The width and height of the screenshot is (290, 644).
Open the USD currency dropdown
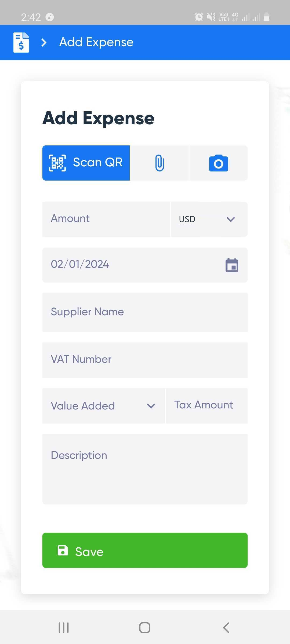click(x=209, y=219)
